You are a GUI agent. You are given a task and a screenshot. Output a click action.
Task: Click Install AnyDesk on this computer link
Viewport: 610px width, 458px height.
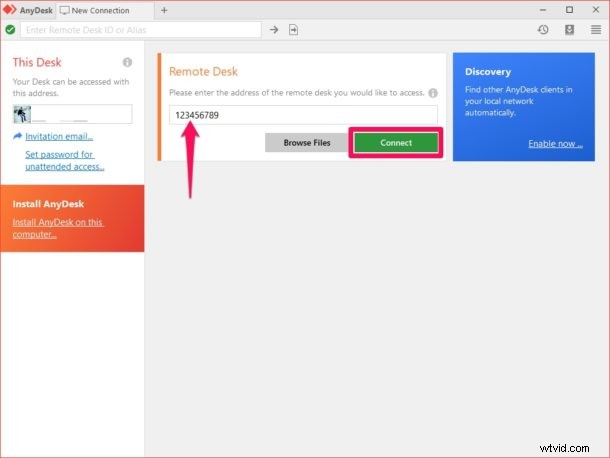tap(58, 228)
